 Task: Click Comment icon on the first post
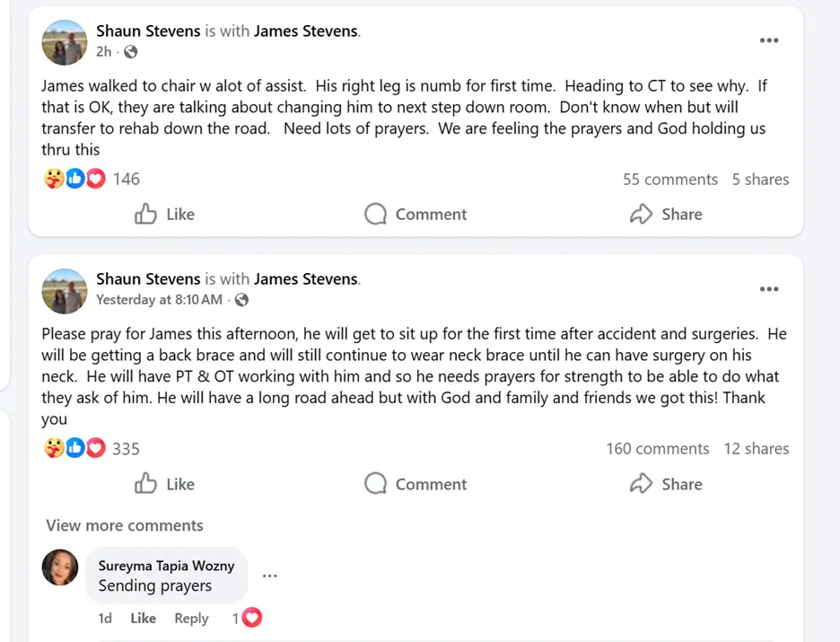[x=375, y=214]
